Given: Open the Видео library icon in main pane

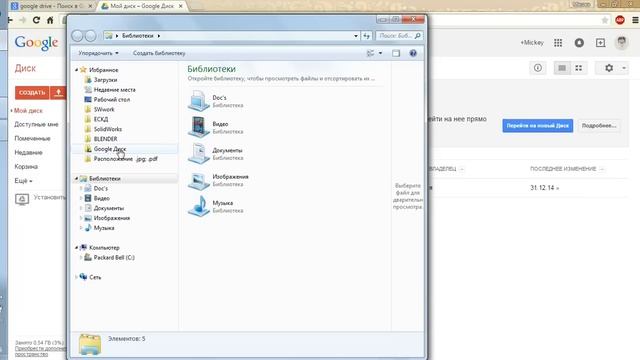Looking at the screenshot, I should 198,127.
